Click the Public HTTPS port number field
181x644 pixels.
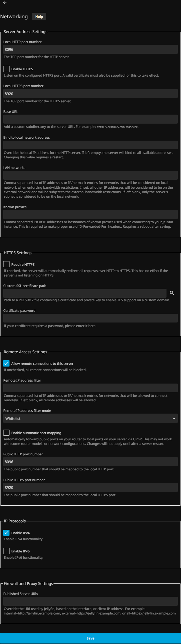click(x=90, y=488)
